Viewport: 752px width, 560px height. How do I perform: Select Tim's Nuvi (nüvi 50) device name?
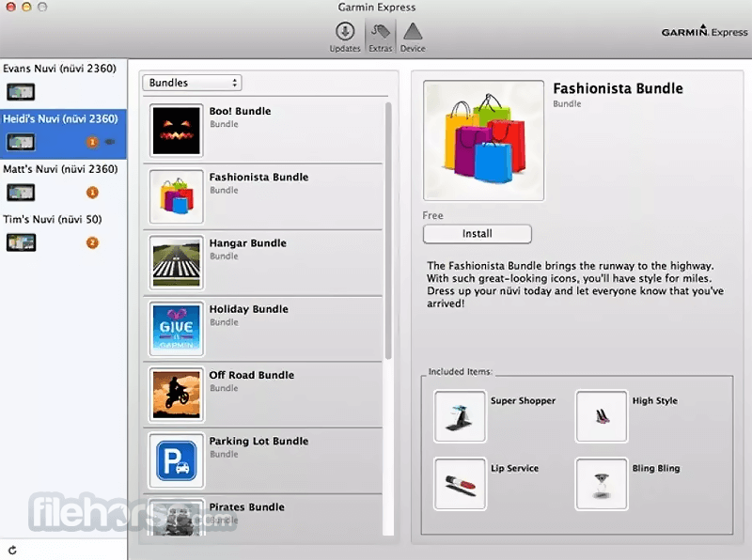[x=53, y=219]
